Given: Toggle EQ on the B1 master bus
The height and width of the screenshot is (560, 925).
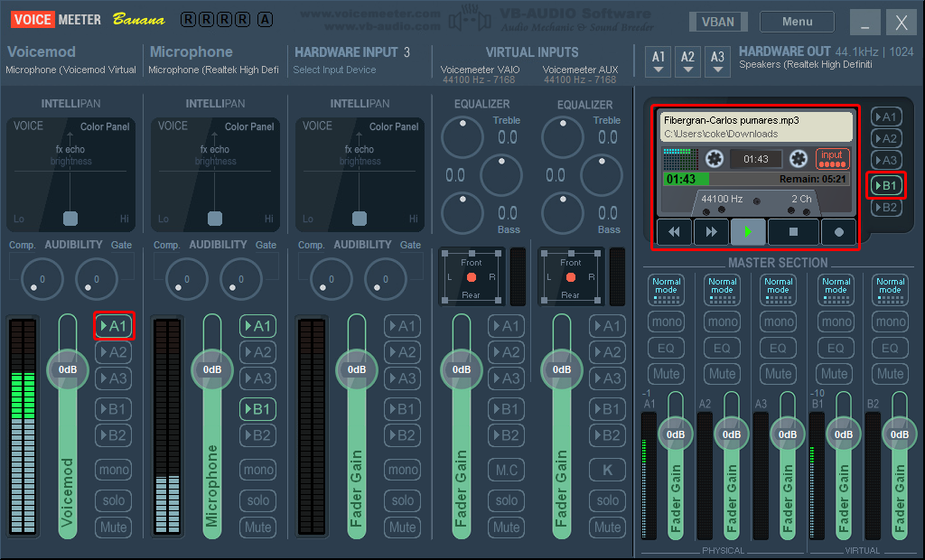Looking at the screenshot, I should coord(836,348).
